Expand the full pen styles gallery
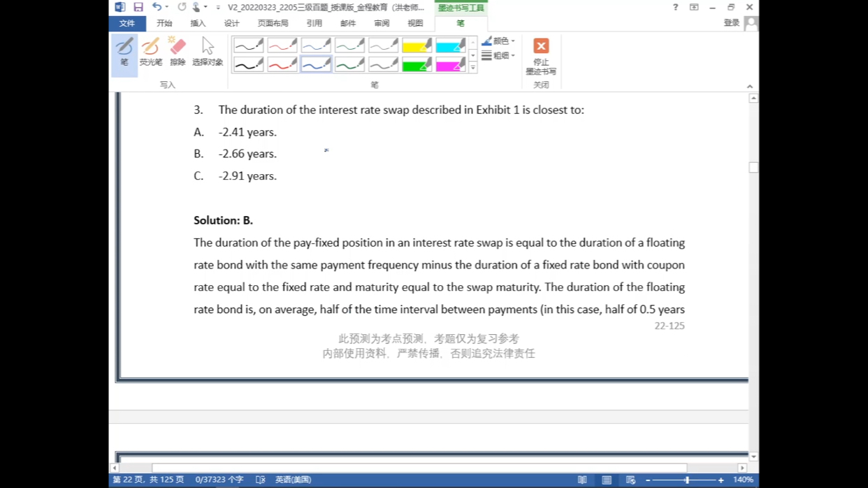 tap(473, 68)
